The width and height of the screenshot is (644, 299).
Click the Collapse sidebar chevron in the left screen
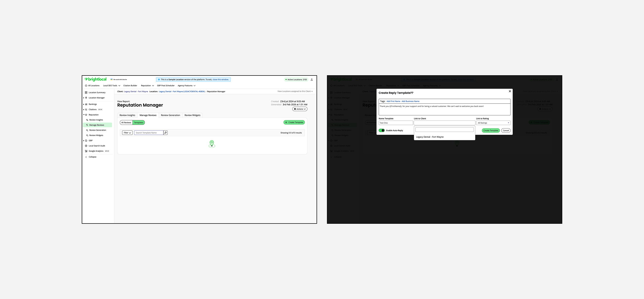(x=86, y=157)
